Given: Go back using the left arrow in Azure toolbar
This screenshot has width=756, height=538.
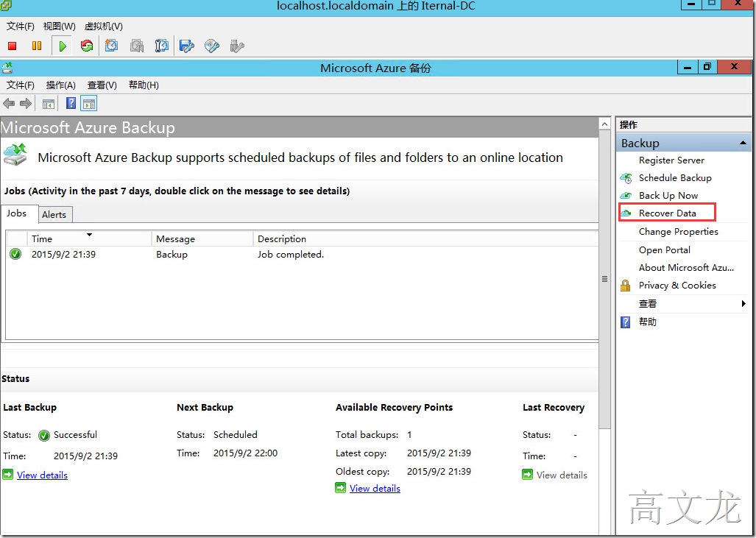Looking at the screenshot, I should coord(9,103).
